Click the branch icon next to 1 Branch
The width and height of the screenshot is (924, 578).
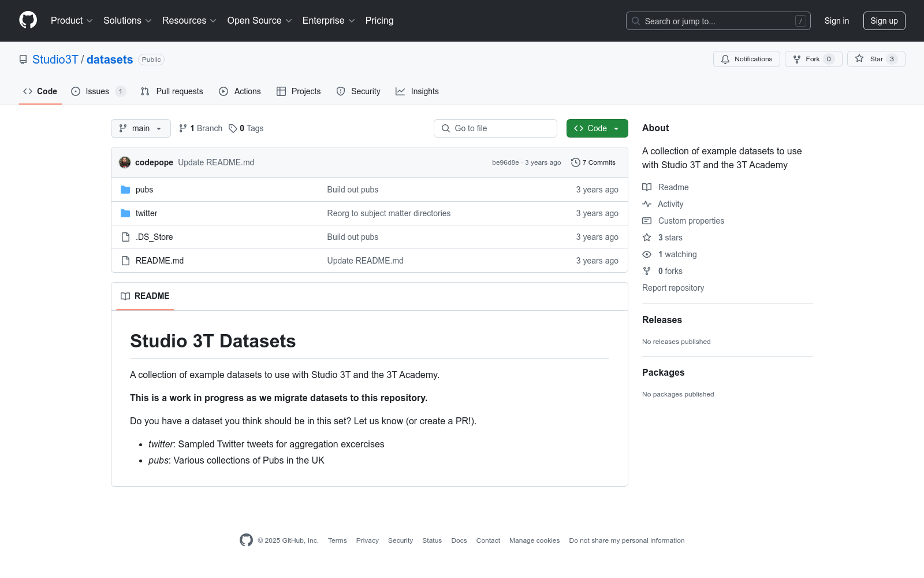[183, 128]
